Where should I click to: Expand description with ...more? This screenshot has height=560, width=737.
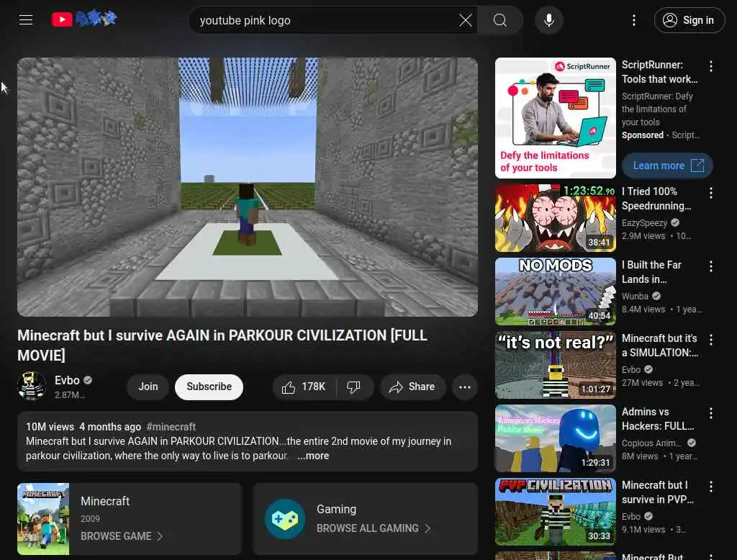click(313, 456)
